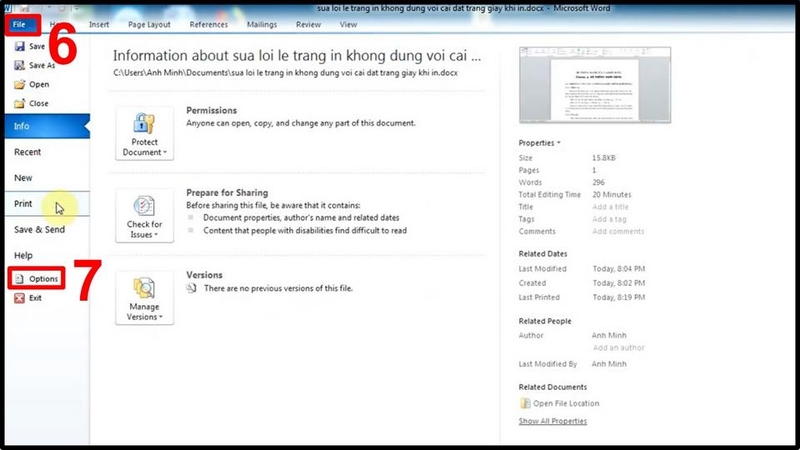Open the Help section

tap(47, 256)
